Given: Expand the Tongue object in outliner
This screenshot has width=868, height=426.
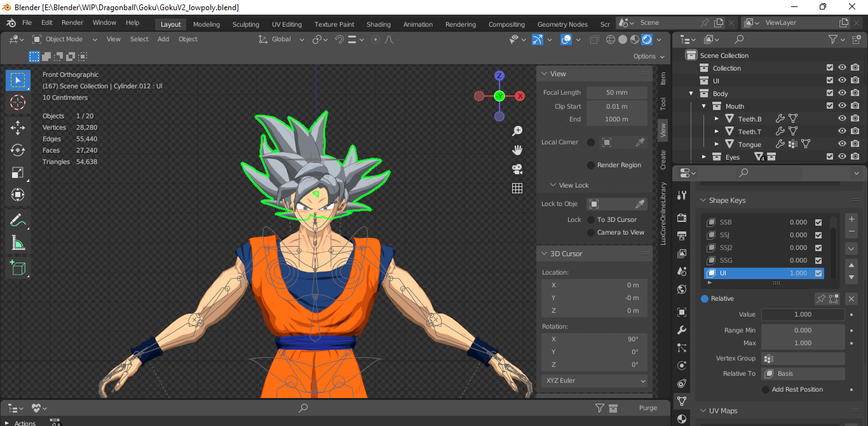Looking at the screenshot, I should click(717, 144).
